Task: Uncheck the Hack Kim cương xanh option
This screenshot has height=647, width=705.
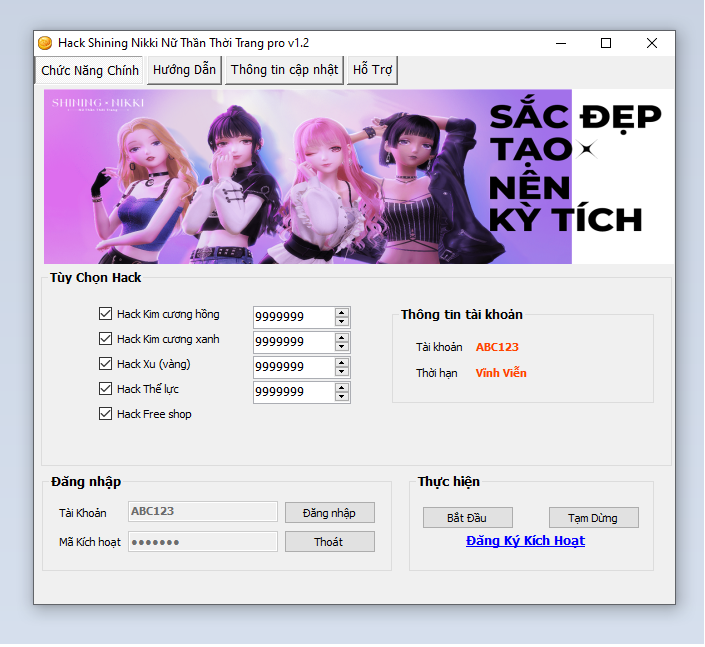Action: pyautogui.click(x=106, y=339)
